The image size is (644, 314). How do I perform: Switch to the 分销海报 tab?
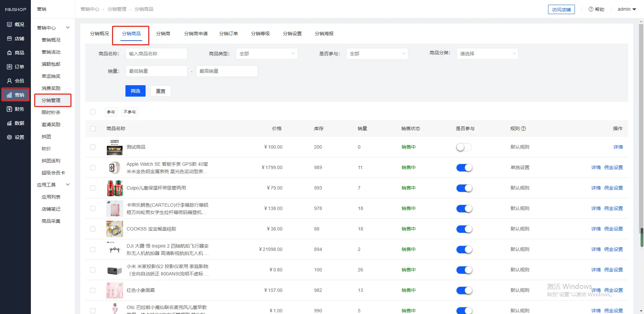point(324,34)
